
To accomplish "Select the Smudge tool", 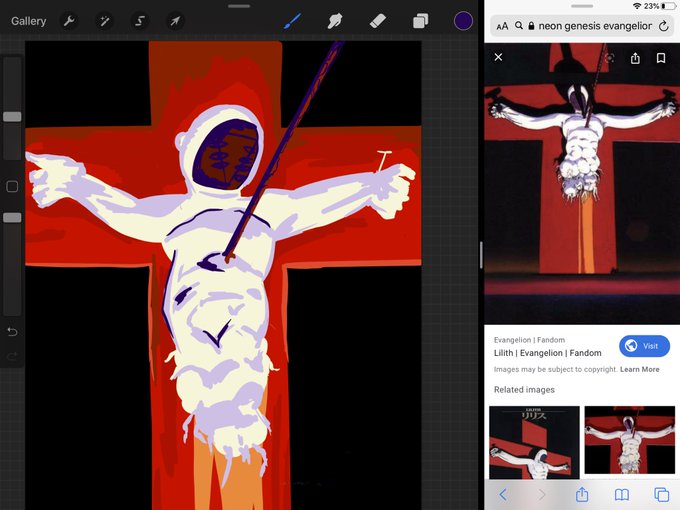I will [335, 21].
